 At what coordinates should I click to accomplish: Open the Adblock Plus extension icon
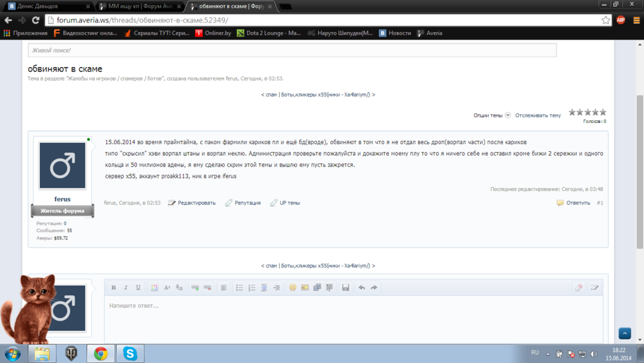click(620, 20)
